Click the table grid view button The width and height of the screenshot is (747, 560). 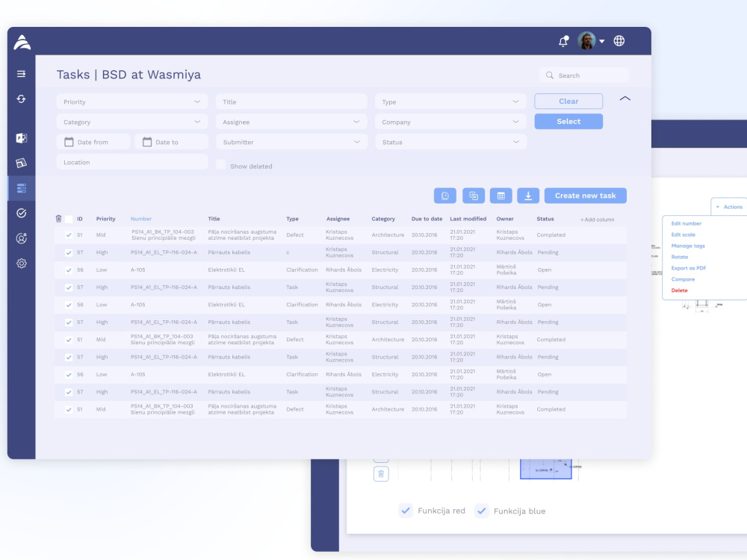pyautogui.click(x=500, y=196)
